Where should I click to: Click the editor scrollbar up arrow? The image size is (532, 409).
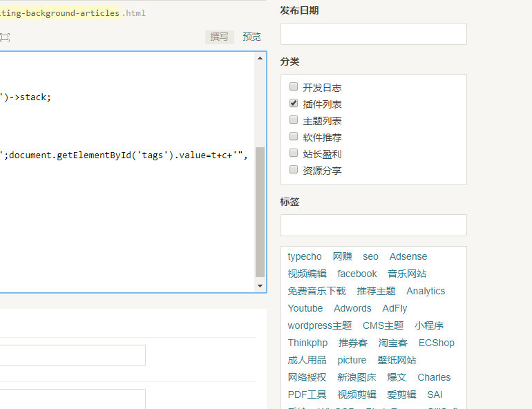pos(260,58)
